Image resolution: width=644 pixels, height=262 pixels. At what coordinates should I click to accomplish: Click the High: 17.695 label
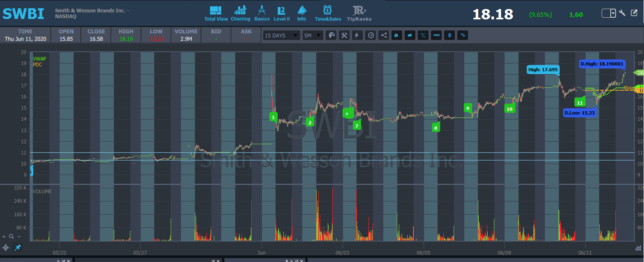coord(543,70)
